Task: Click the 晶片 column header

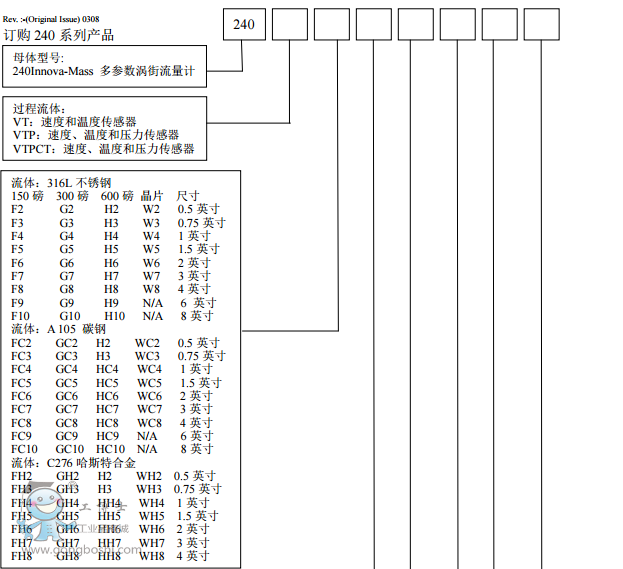Action: (152, 196)
